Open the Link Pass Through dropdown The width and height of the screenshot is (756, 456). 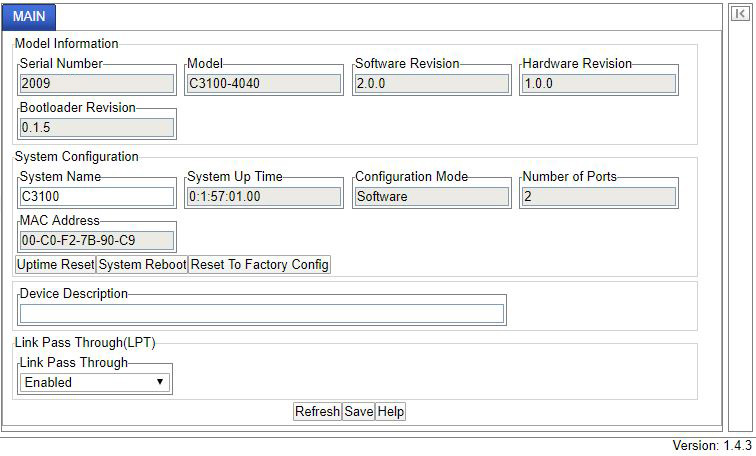96,382
